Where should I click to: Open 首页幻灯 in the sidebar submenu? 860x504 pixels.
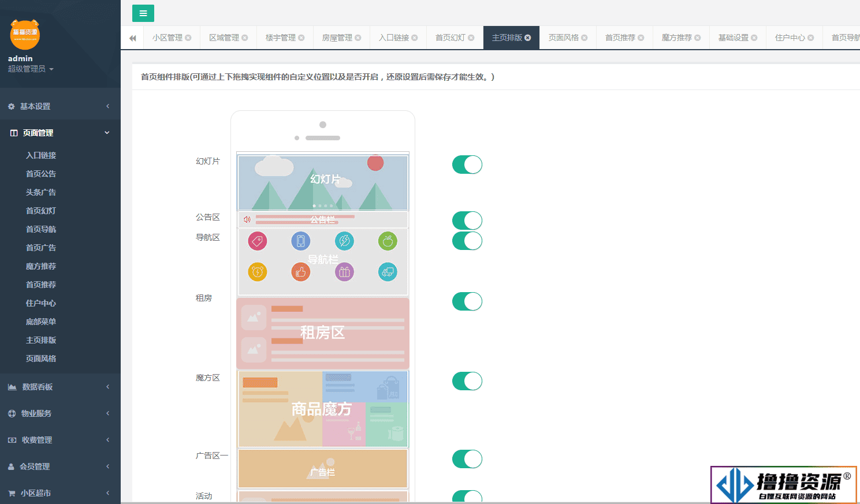[41, 211]
